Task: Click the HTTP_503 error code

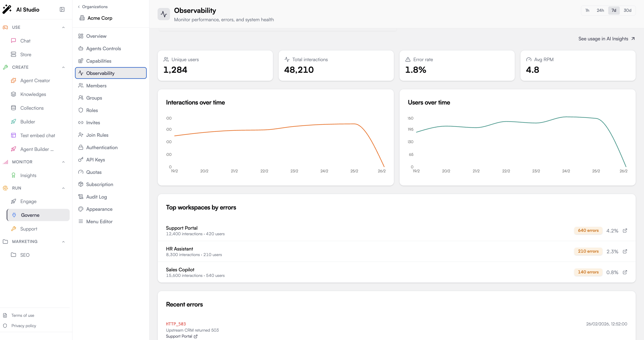Action: pos(176,324)
